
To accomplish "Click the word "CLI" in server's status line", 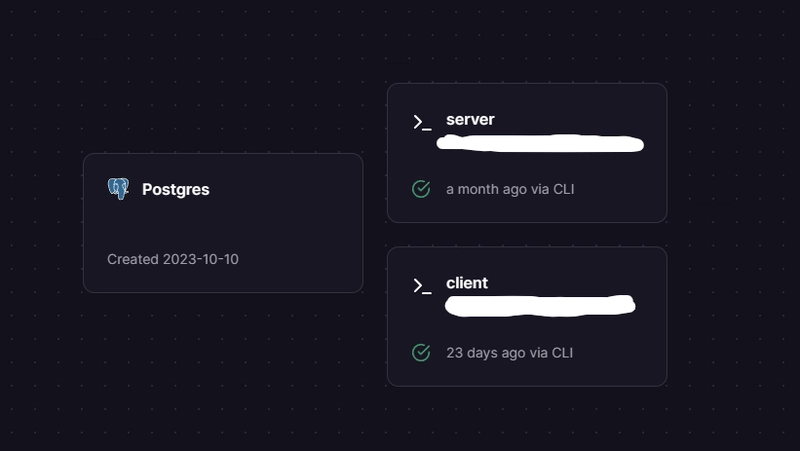I will [x=564, y=189].
